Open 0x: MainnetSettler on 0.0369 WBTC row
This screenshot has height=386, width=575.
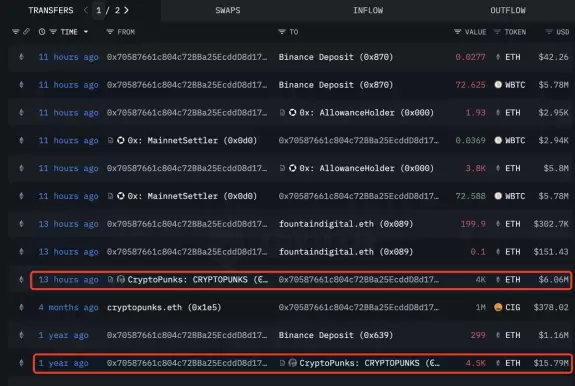[x=192, y=140]
